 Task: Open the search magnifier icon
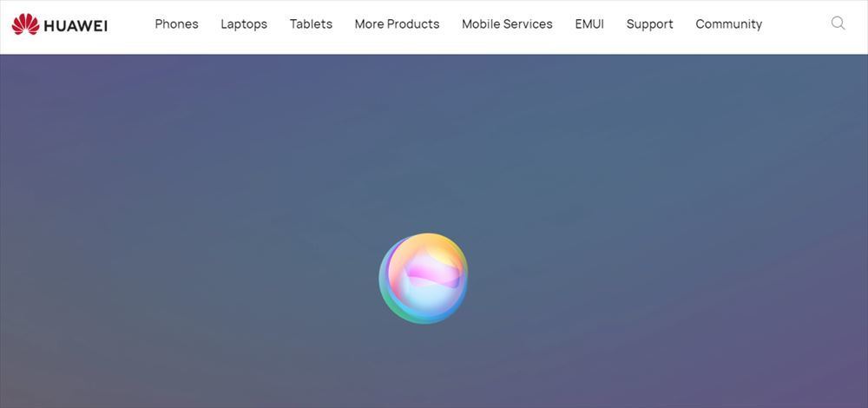click(838, 23)
